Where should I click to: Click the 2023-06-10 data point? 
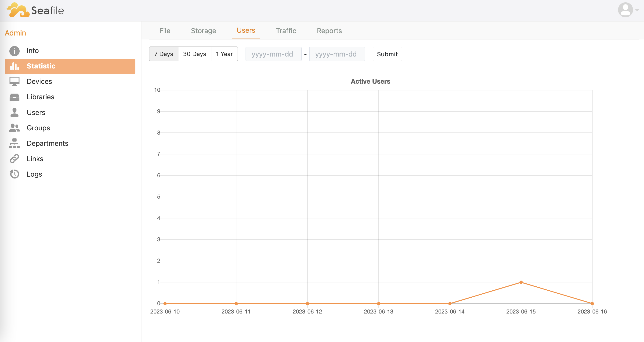[165, 303]
